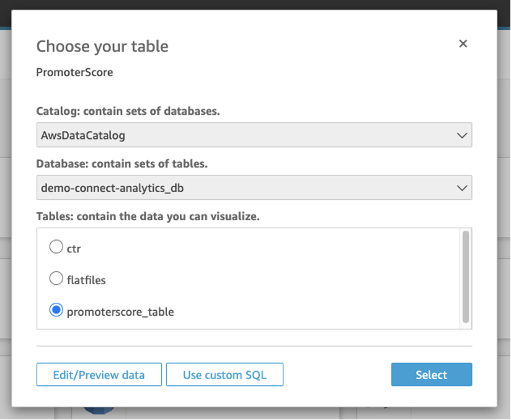Click the Choose your table heading
The height and width of the screenshot is (420, 511).
pyautogui.click(x=102, y=47)
